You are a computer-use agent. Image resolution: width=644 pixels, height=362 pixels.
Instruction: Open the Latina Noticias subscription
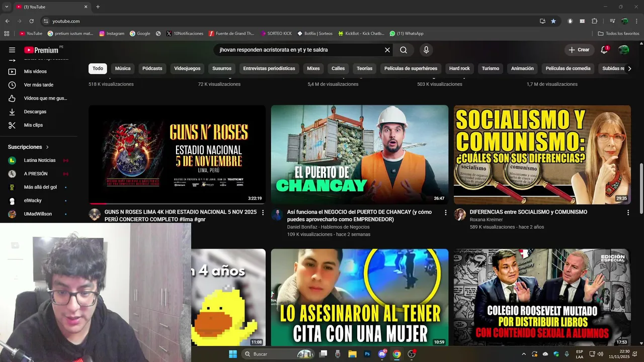39,160
